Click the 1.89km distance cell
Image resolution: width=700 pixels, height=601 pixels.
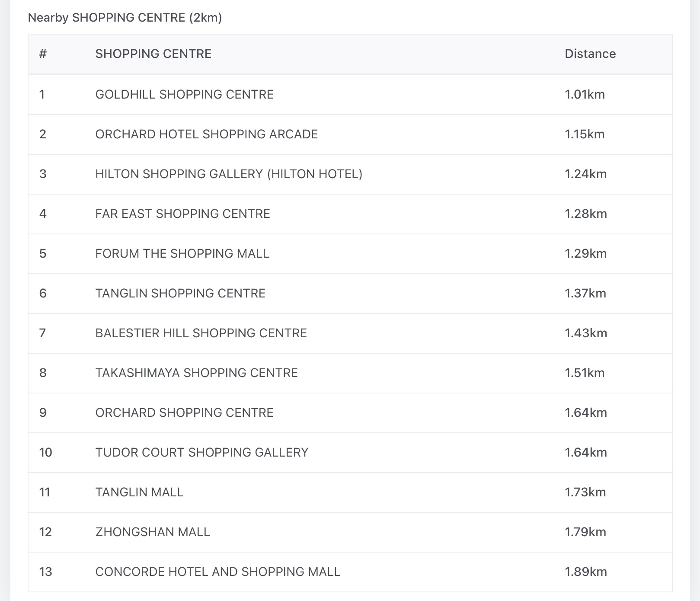pyautogui.click(x=585, y=572)
